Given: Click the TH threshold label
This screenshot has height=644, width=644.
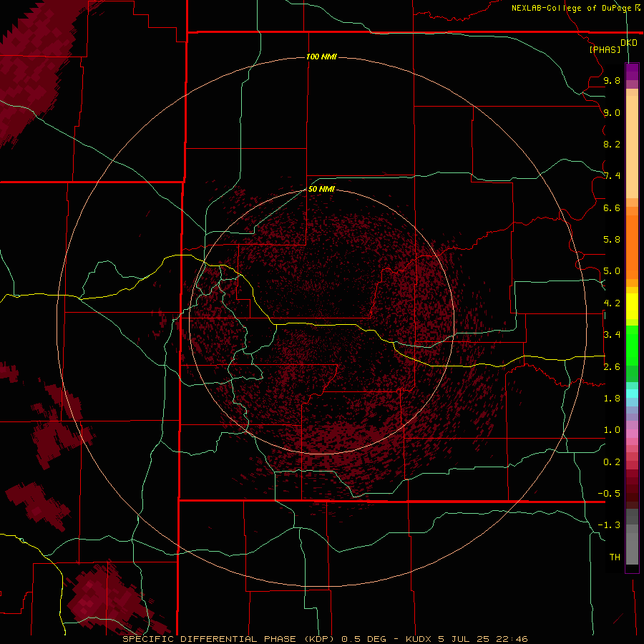Looking at the screenshot, I should pyautogui.click(x=615, y=557).
